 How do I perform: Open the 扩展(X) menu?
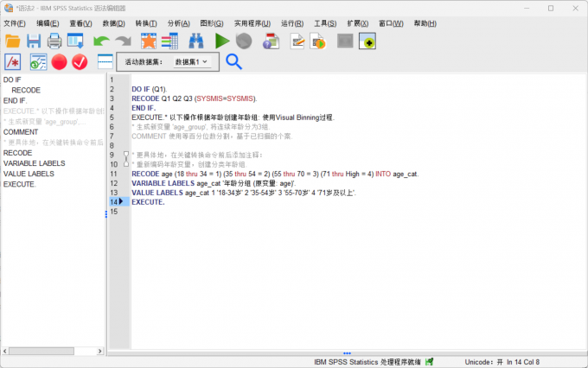tap(358, 23)
